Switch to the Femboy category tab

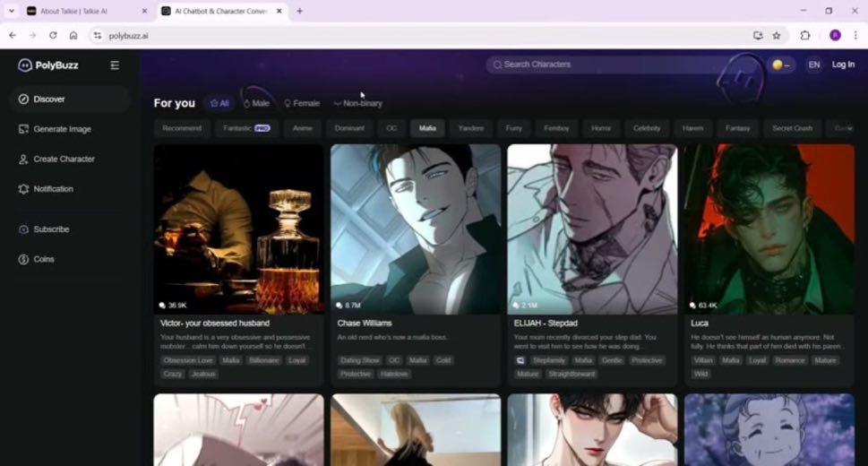click(x=556, y=128)
